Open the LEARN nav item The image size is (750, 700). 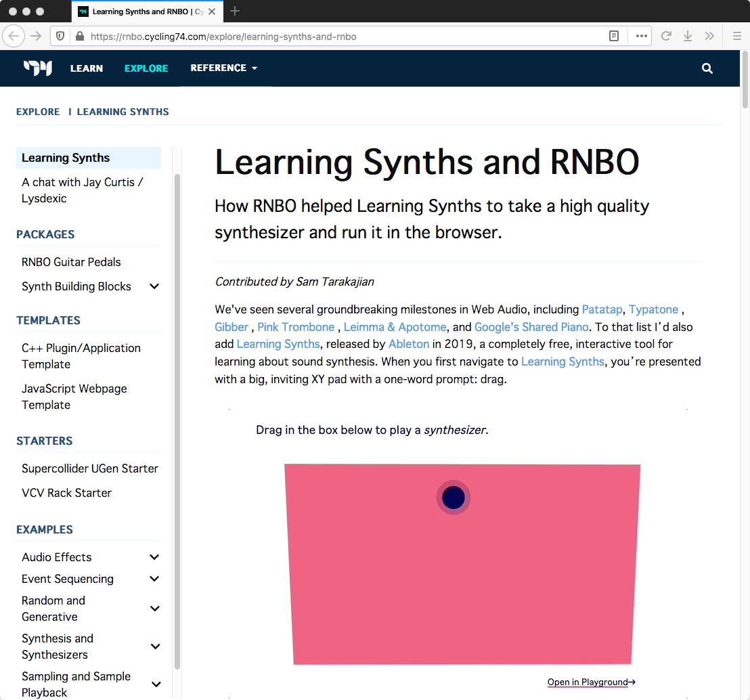tap(87, 68)
